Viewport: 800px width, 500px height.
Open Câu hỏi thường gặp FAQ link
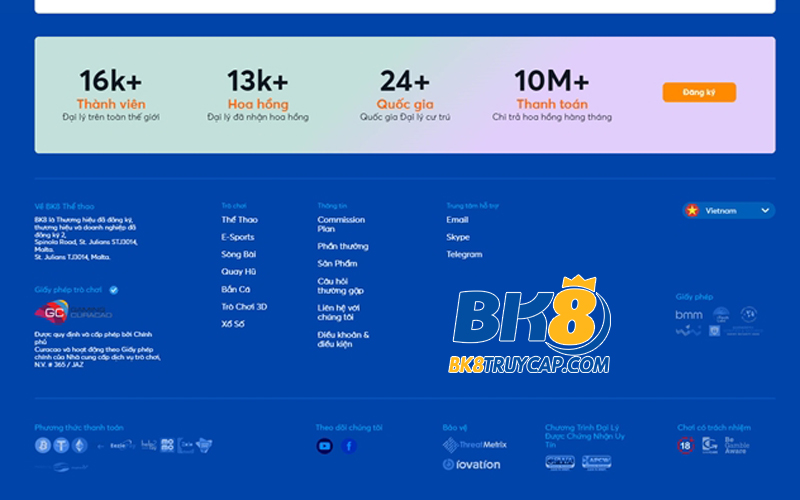tap(340, 286)
